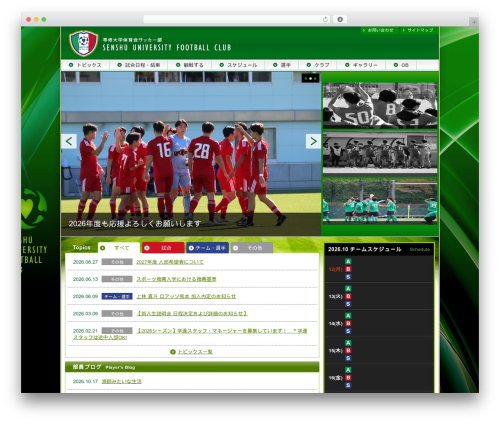Click the blue S team badge for 14(水)
Viewport: 500px width, 423px height.
(x=348, y=331)
